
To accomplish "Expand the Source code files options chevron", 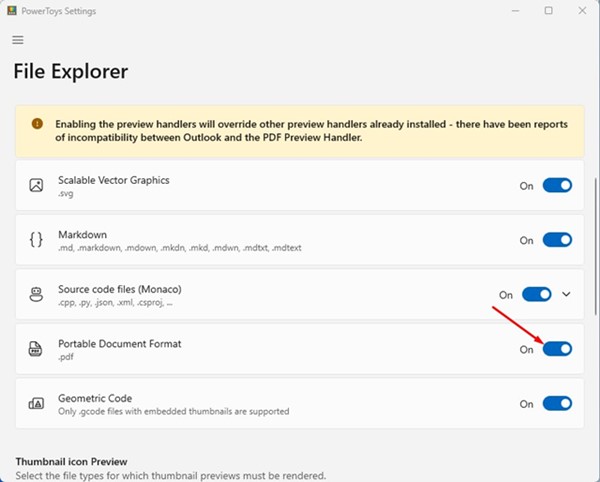I will pyautogui.click(x=567, y=294).
